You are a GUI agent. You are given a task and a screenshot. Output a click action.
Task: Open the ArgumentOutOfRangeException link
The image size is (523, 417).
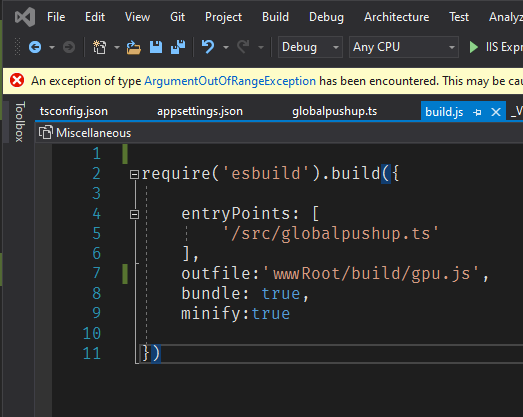230,81
